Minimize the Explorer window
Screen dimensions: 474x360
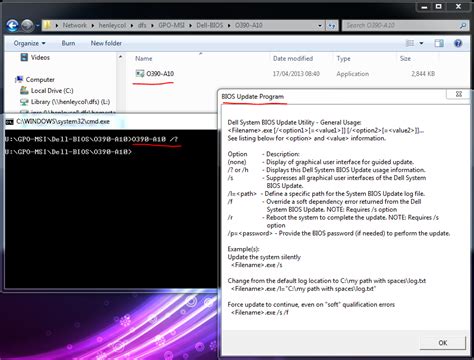pyautogui.click(x=424, y=6)
